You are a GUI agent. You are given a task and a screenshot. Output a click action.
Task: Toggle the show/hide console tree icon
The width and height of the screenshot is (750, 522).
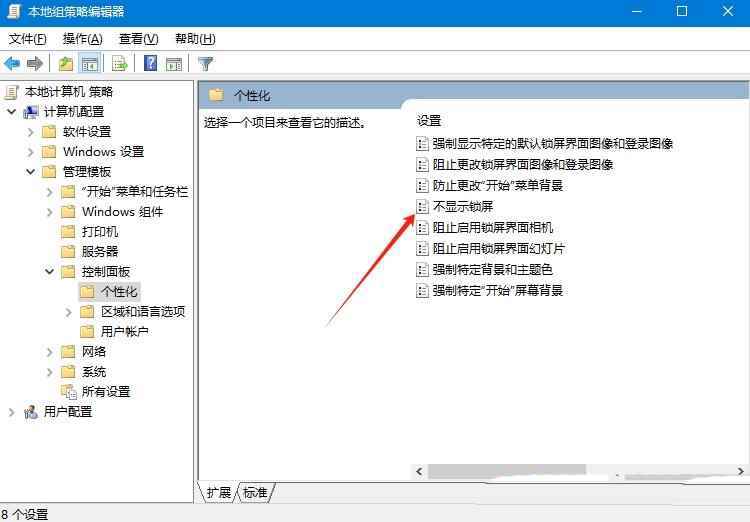(89, 63)
